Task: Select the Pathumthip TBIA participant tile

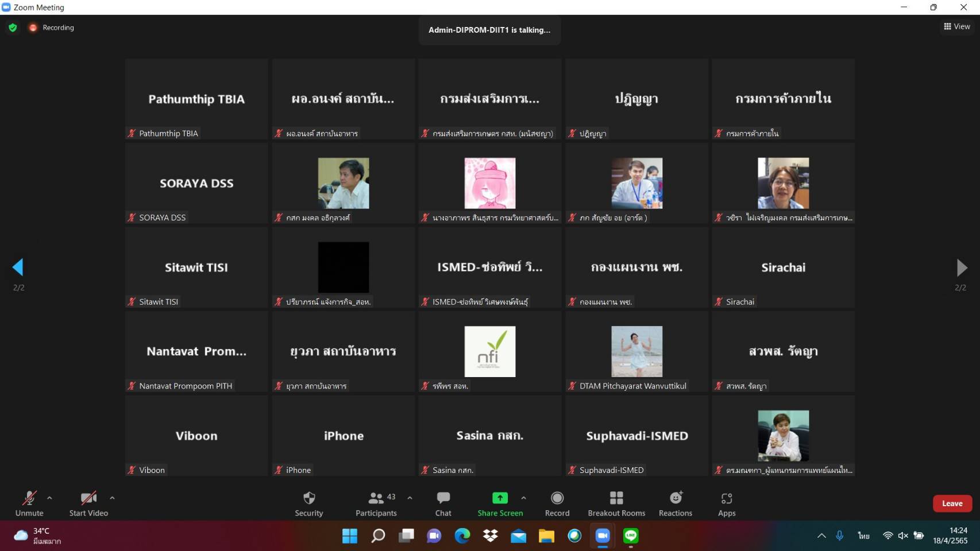Action: pos(196,99)
